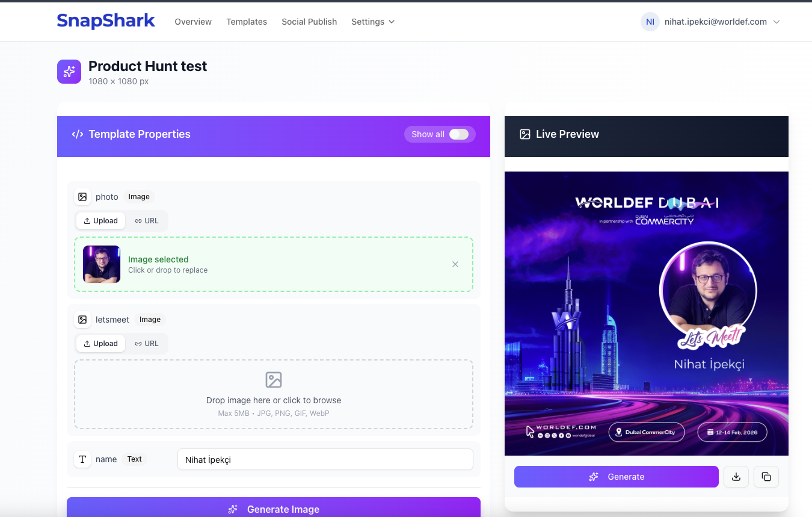
Task: Select URL tab for photo field
Action: [147, 221]
